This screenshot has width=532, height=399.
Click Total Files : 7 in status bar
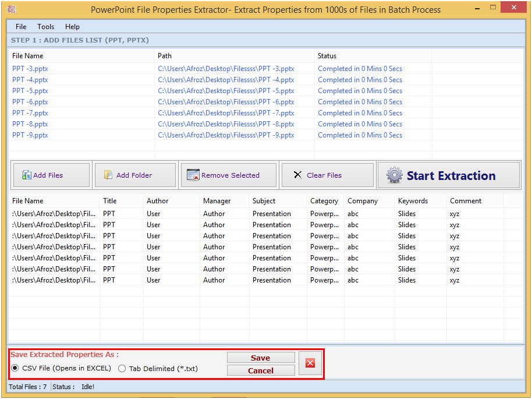tap(28, 386)
